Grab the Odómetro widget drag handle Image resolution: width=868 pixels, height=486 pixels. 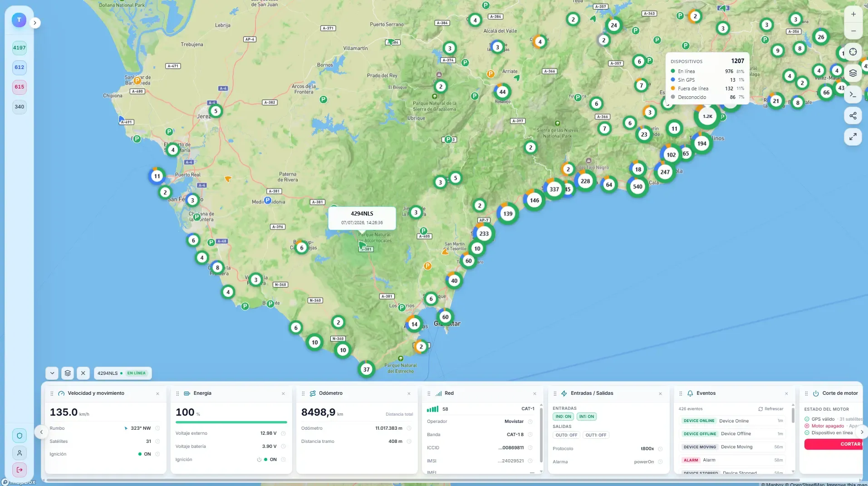point(303,393)
